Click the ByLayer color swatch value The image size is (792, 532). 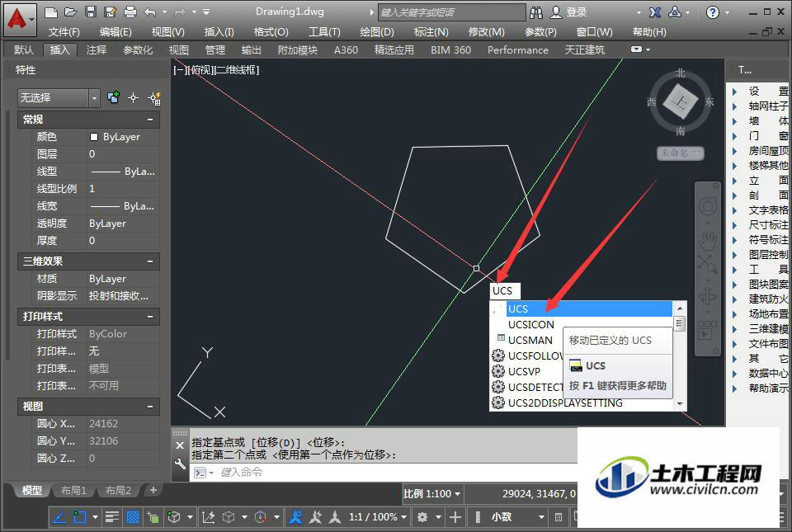coord(123,137)
